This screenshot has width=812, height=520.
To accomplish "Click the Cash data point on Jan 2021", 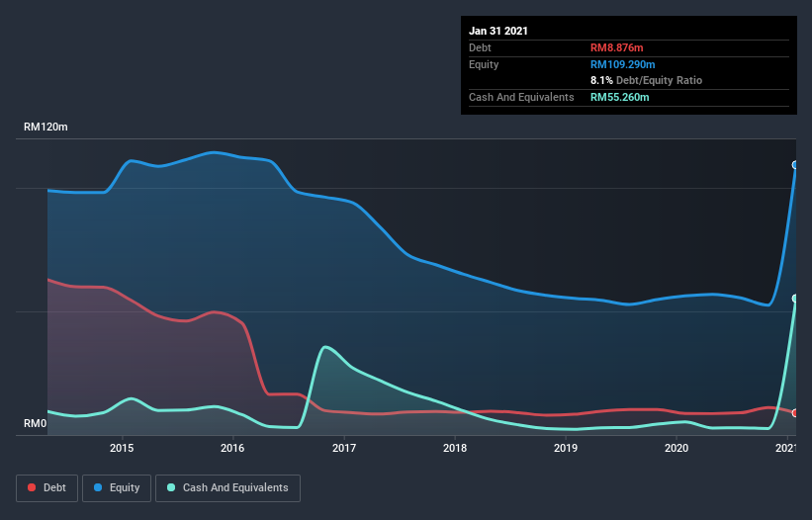I will point(795,299).
